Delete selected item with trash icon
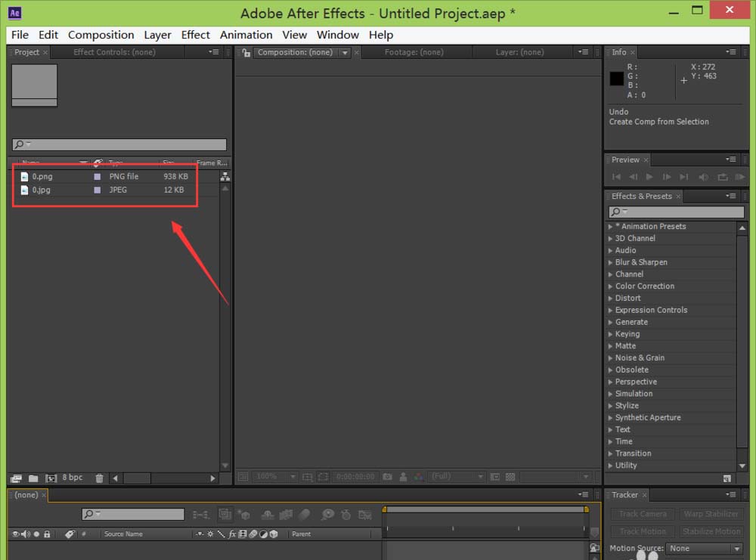 coord(99,478)
